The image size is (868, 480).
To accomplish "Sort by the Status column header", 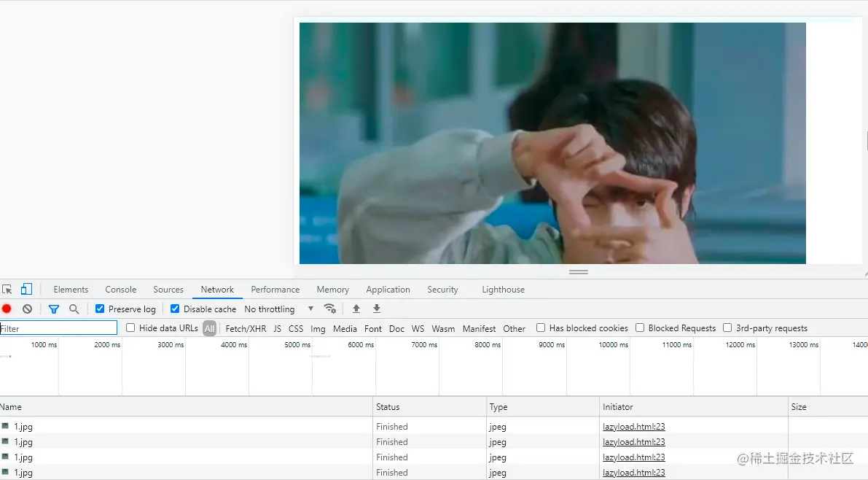I will (x=429, y=407).
